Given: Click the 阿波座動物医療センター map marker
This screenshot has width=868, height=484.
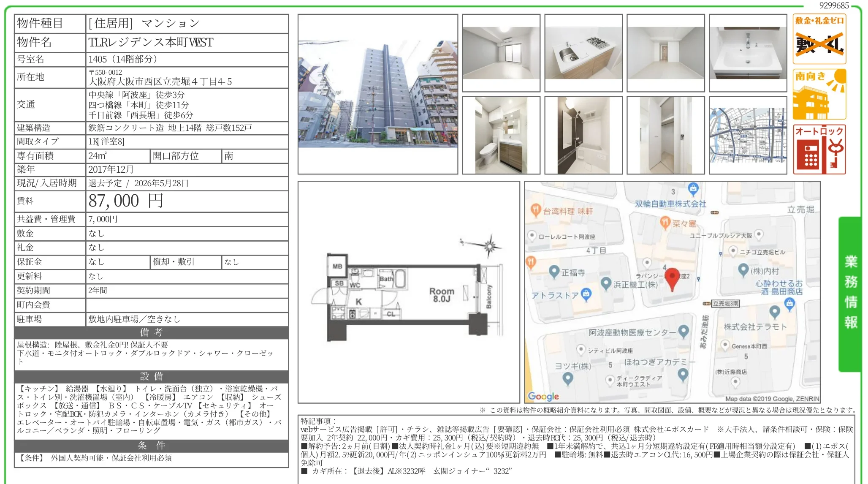Looking at the screenshot, I should (x=684, y=332).
